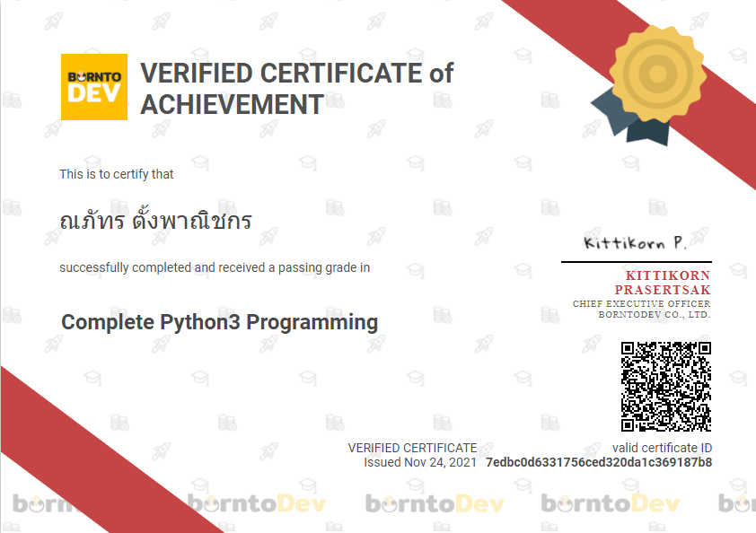
Task: Click the 'VERIFIED CERTIFICATE of ACHIEVEMENT' heading
Action: pos(296,89)
